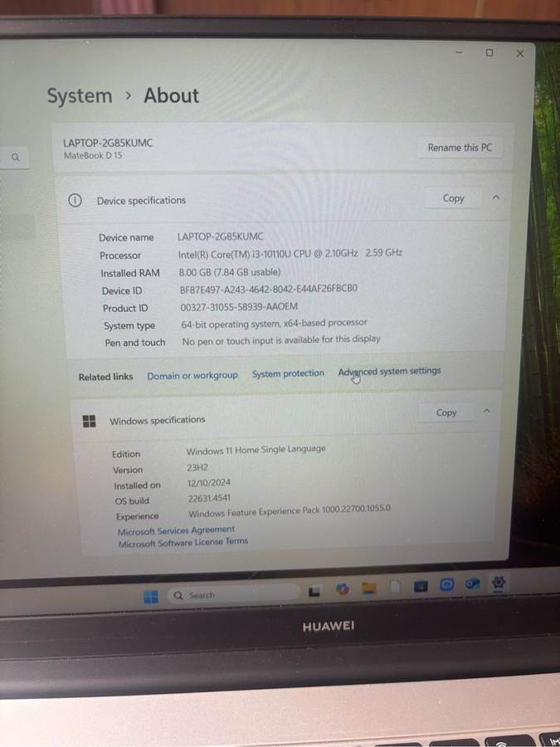Viewport: 560px width, 747px height.
Task: Click the 8.00 GB installed RAM value
Action: [x=230, y=272]
